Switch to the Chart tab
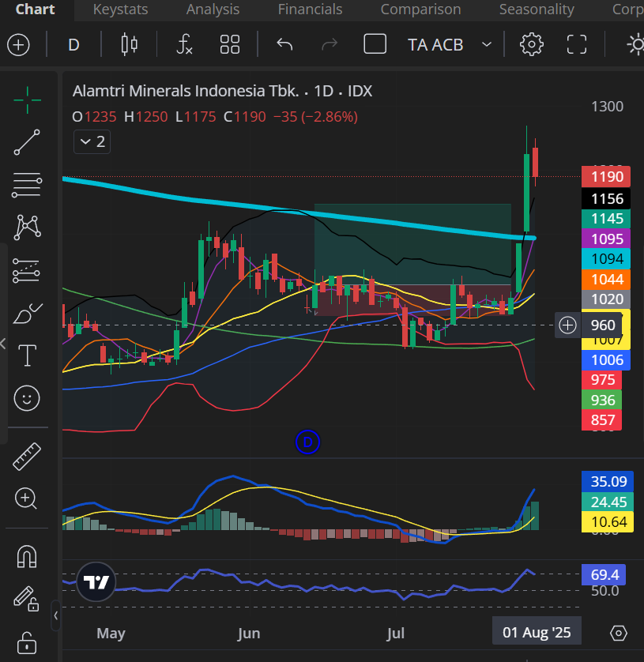Screen dimensions: 644x662 (36, 9)
